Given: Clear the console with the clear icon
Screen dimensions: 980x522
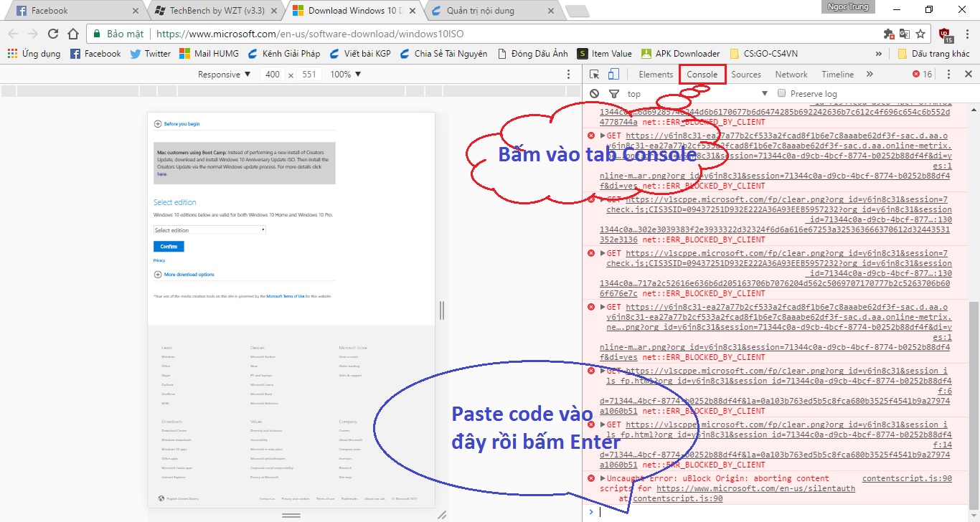Looking at the screenshot, I should pyautogui.click(x=594, y=94).
